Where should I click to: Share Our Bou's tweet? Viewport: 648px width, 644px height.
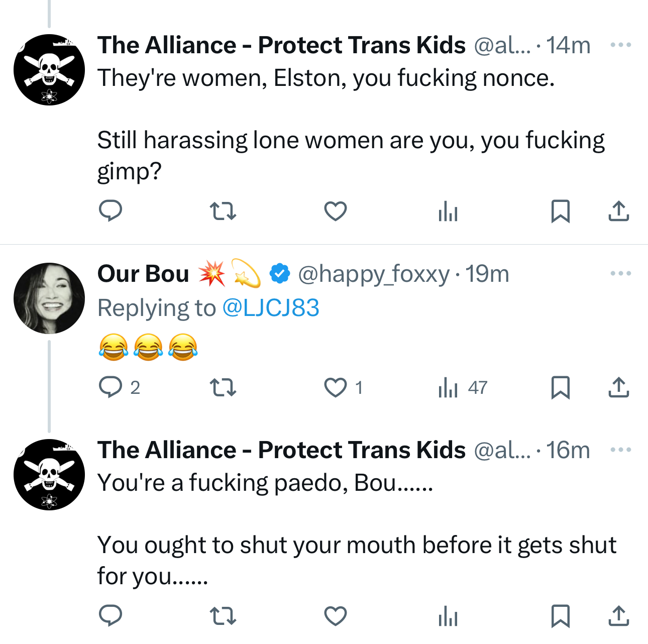[618, 387]
